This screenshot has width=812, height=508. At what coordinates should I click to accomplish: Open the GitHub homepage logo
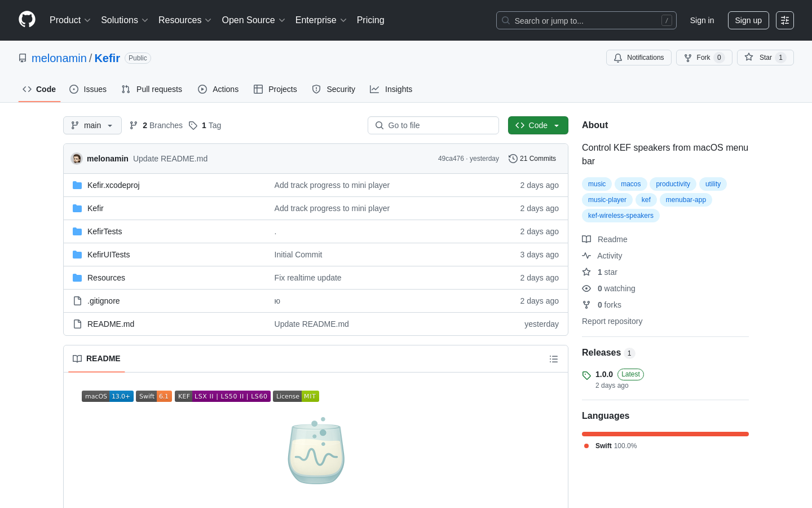27,20
